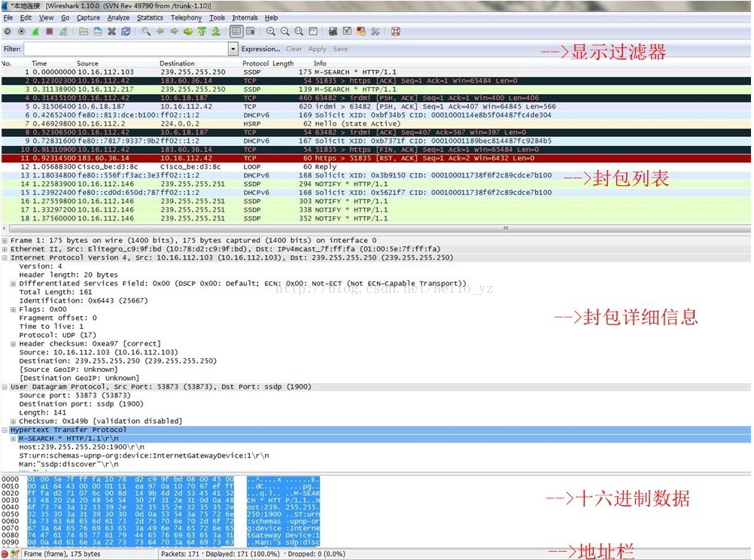Open the coloring rules editor

[x=360, y=32]
